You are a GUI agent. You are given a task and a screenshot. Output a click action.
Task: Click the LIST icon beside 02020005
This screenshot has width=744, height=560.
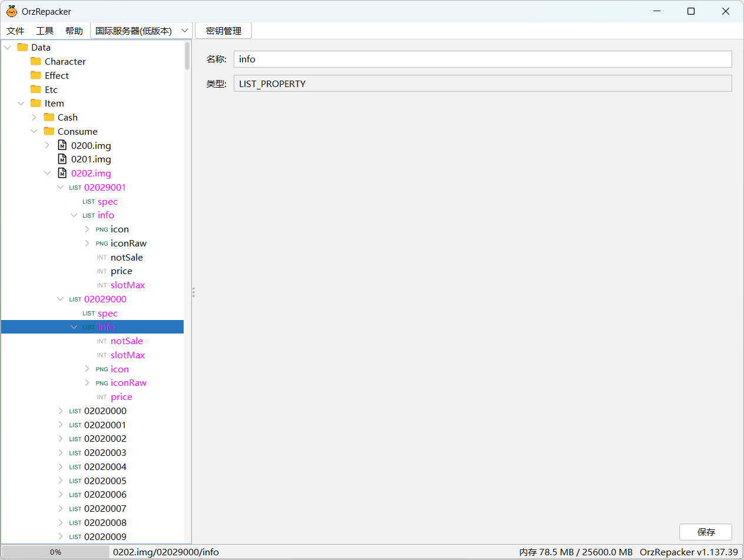pyautogui.click(x=75, y=481)
